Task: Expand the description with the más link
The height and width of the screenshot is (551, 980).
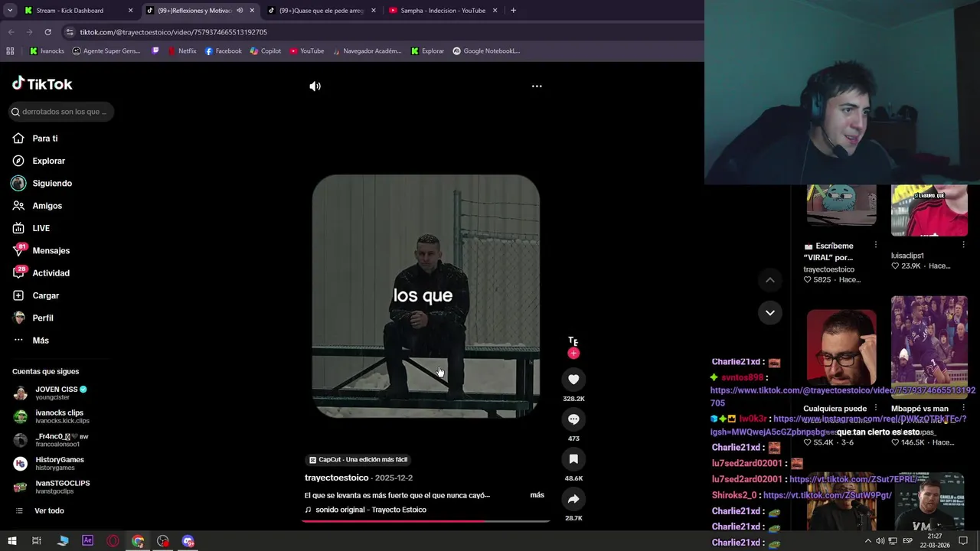Action: pos(537,495)
